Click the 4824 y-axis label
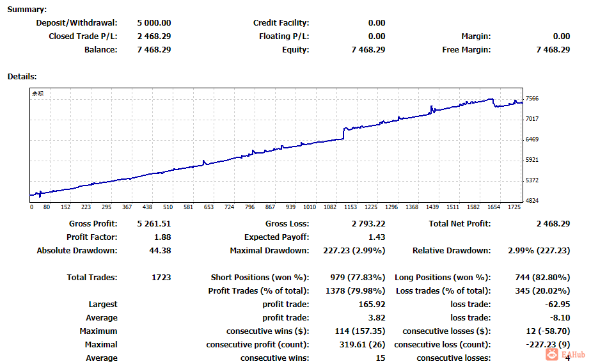The image size is (591, 364). [532, 201]
